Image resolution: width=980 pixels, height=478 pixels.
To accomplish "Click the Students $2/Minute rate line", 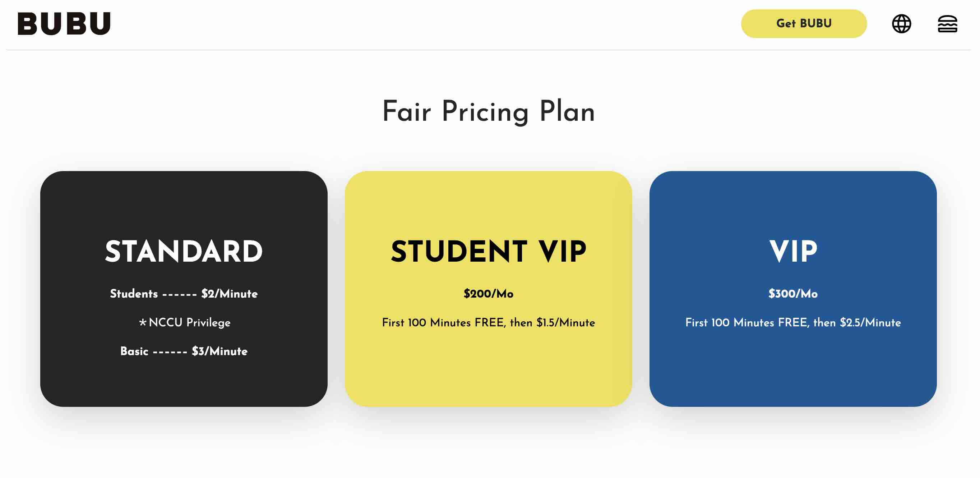I will pos(184,294).
